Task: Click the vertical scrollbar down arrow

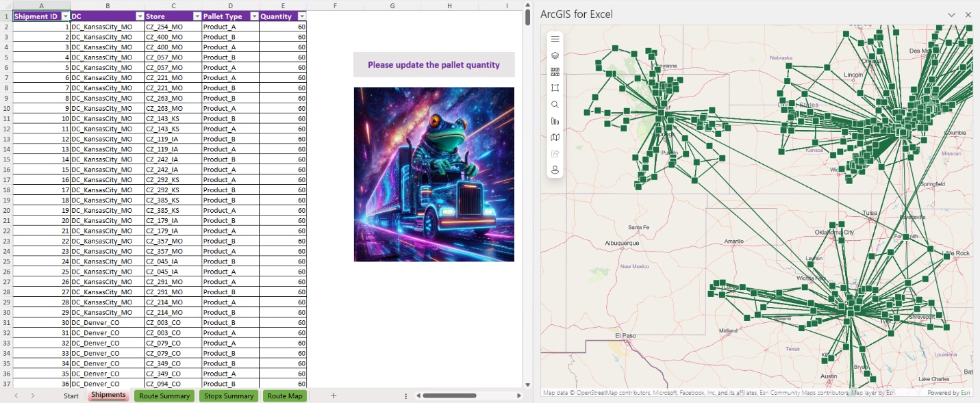Action: (x=527, y=385)
